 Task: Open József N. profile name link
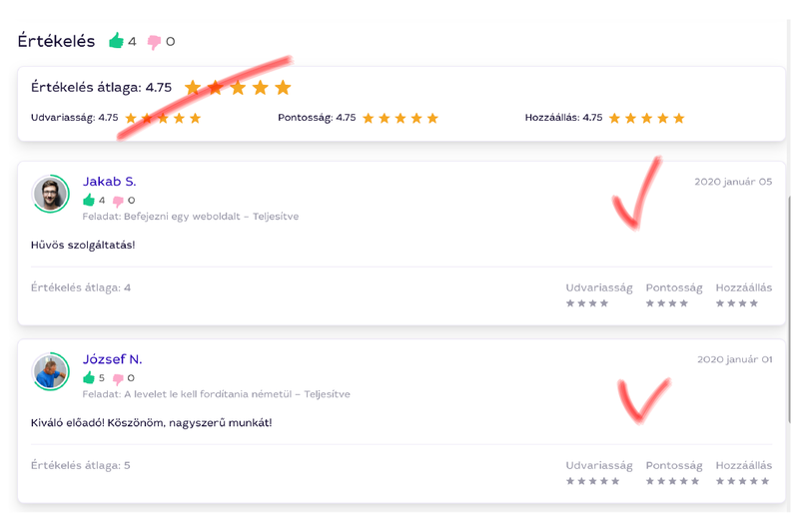click(x=112, y=359)
